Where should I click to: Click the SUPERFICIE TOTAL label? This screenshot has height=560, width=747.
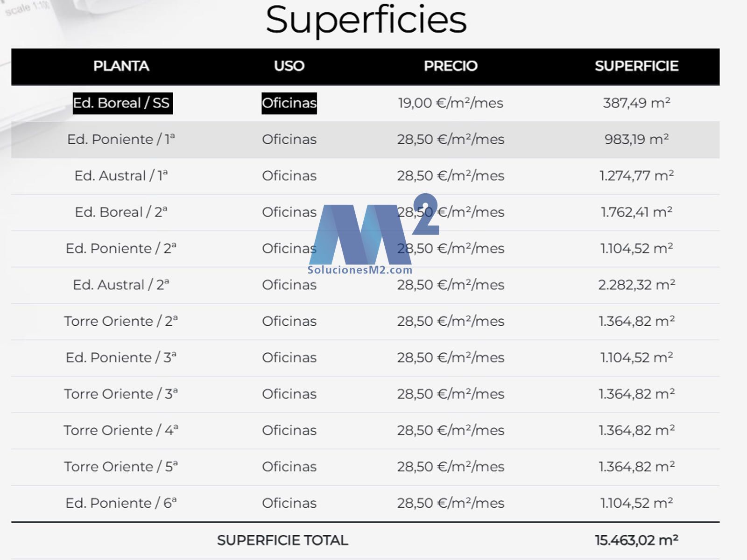pos(282,540)
